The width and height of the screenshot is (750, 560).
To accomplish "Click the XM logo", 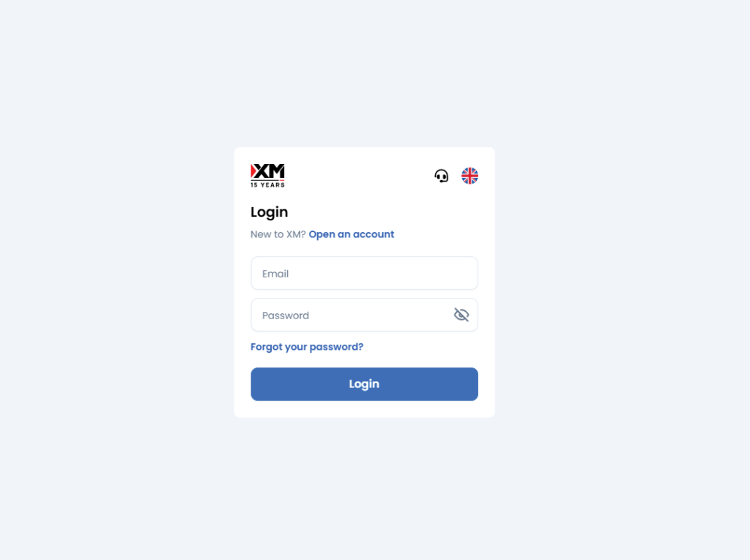I will click(267, 172).
